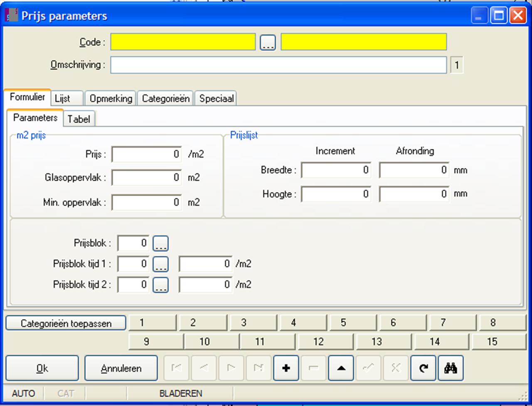This screenshot has width=532, height=406.
Task: Select category button 10
Action: coord(212,342)
